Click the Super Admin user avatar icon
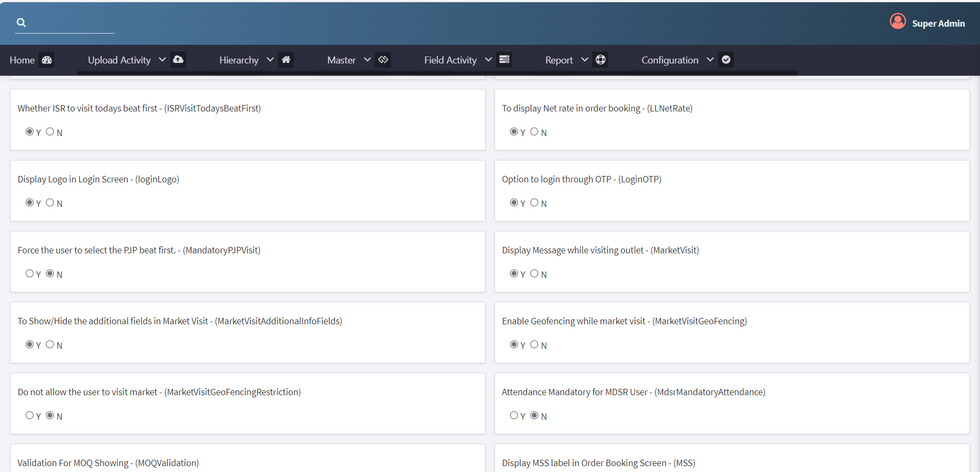 (898, 21)
